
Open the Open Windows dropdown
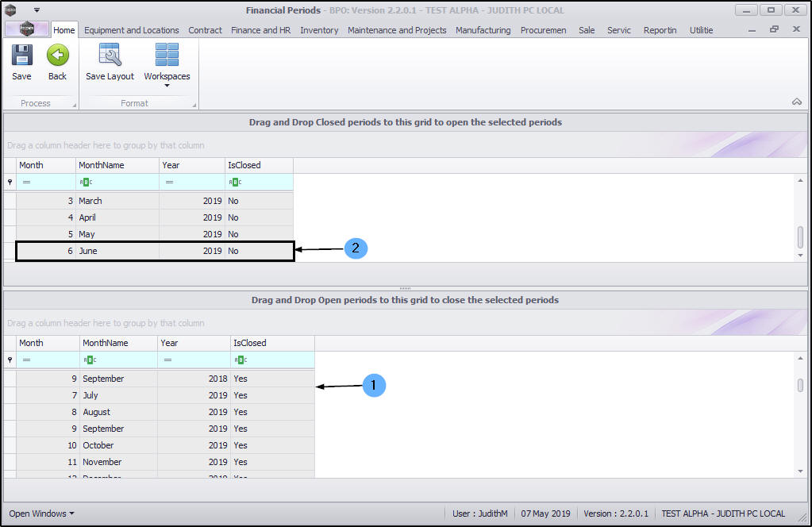[x=41, y=514]
